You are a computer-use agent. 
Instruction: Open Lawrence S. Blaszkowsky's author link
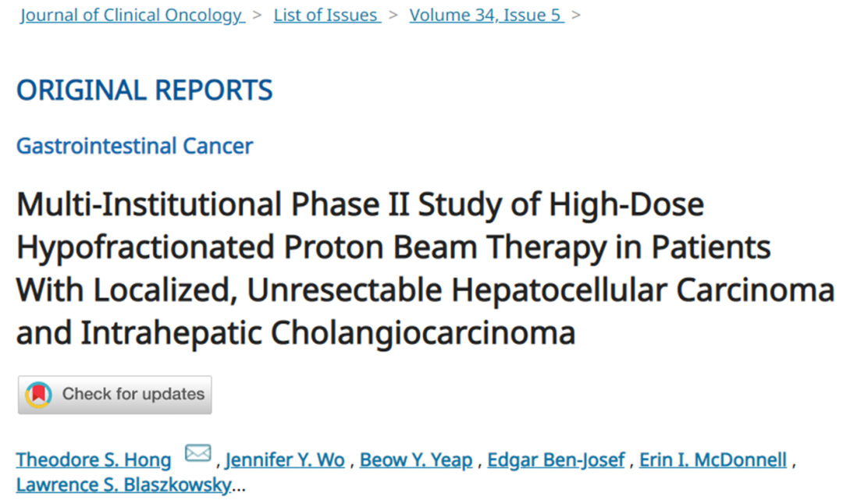pos(123,485)
